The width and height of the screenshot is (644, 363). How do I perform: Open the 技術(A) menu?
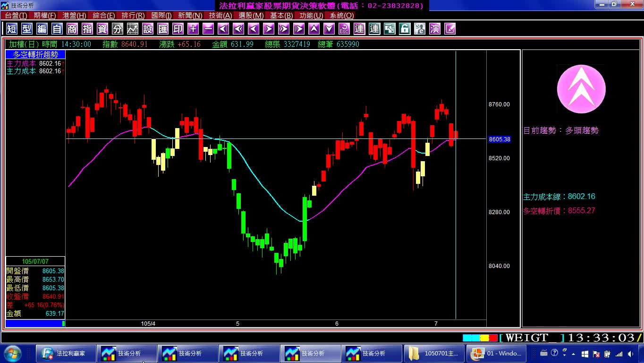220,16
